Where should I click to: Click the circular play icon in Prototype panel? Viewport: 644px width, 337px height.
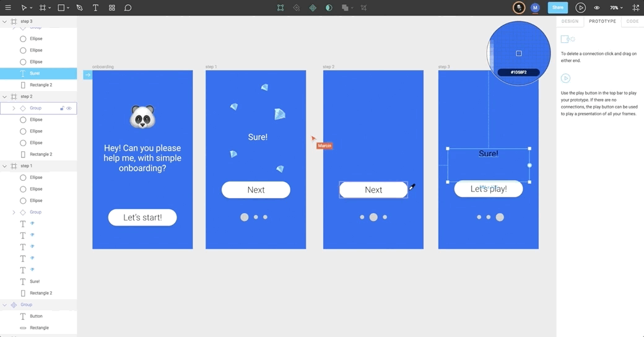click(x=565, y=78)
